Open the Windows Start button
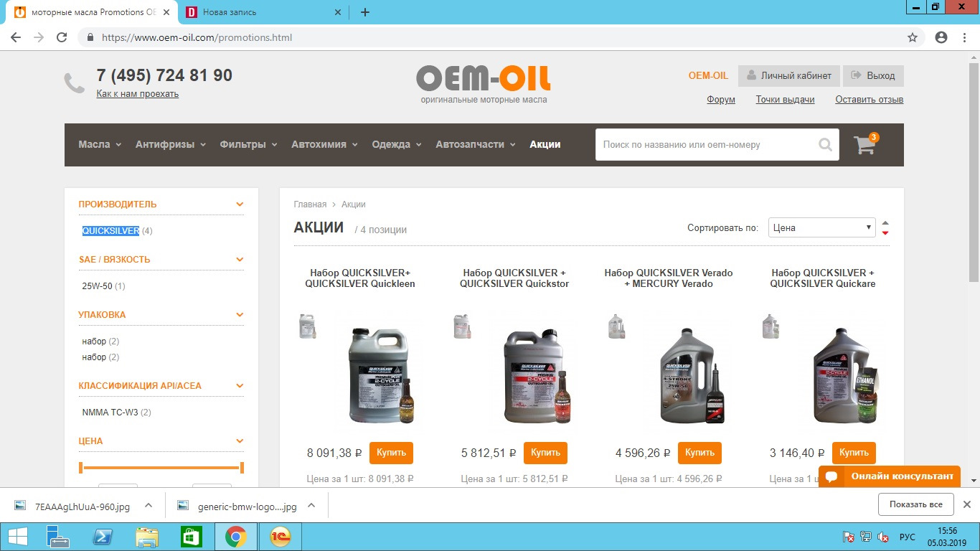Viewport: 980px width, 551px height. [18, 537]
